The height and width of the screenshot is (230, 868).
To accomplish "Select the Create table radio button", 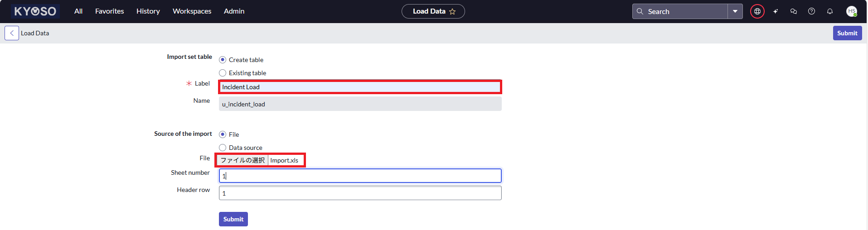I will 223,60.
